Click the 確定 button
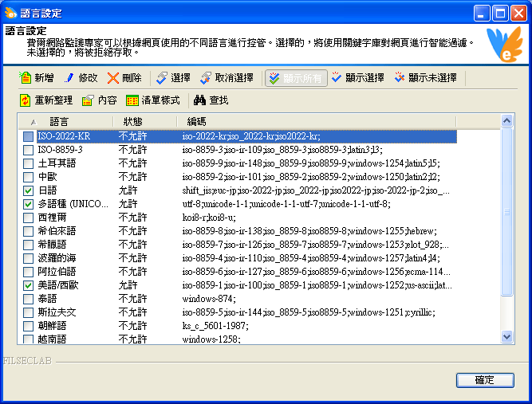Image resolution: width=532 pixels, height=404 pixels. point(484,380)
